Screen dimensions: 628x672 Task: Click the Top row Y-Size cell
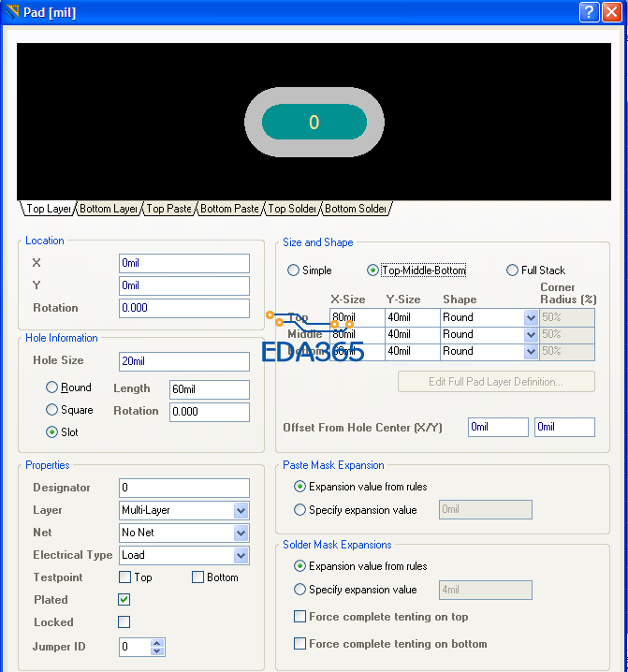point(413,317)
